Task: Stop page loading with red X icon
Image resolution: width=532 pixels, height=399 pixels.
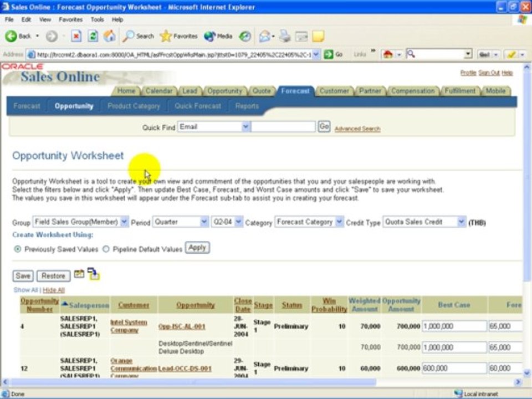Action: (76, 36)
